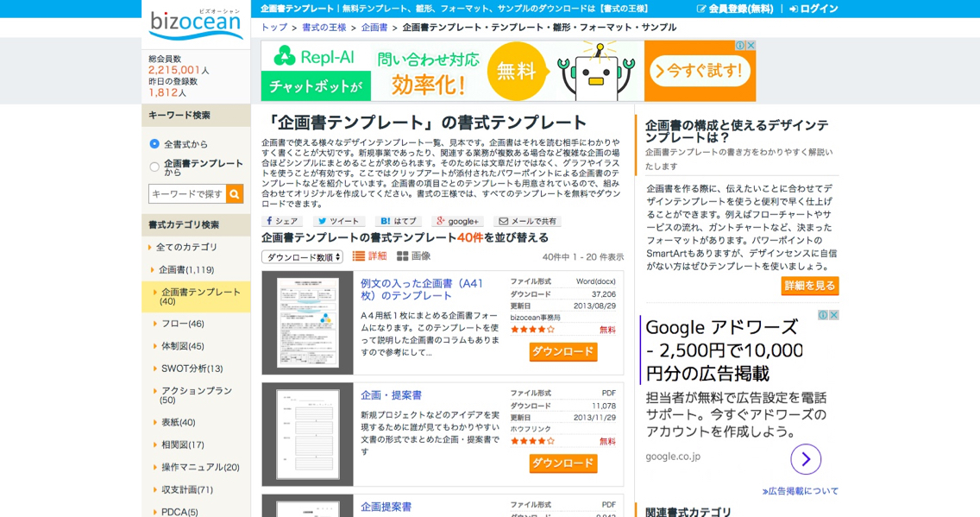
Task: Click the キーワードで探す search field
Action: [187, 194]
